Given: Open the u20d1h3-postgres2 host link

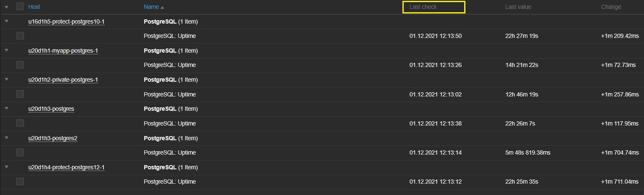Looking at the screenshot, I should point(53,138).
